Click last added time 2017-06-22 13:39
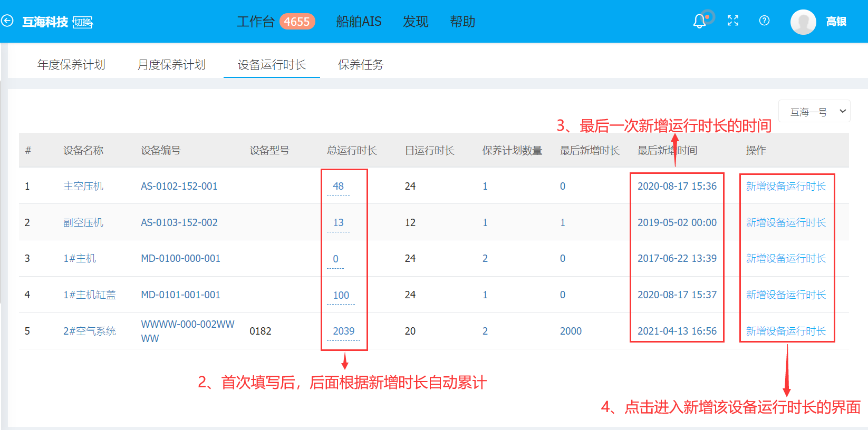This screenshot has width=868, height=430. 677,258
